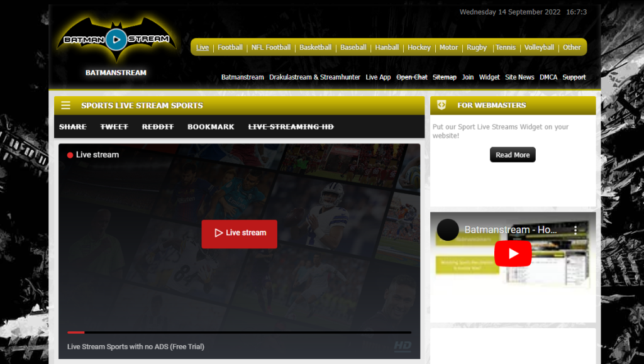Open the YouTube video options (three dots)
The image size is (644, 364).
pos(575,230)
